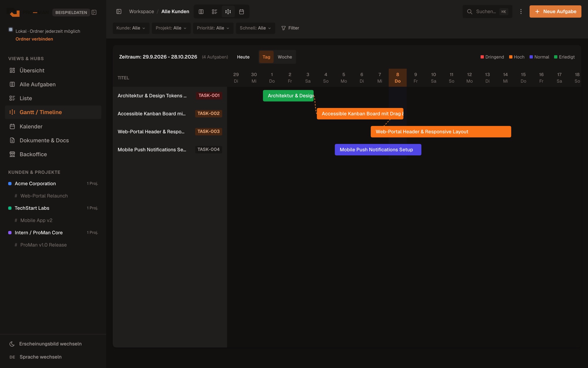Click hash icon beside Web-Portal Relaunch

pos(16,196)
